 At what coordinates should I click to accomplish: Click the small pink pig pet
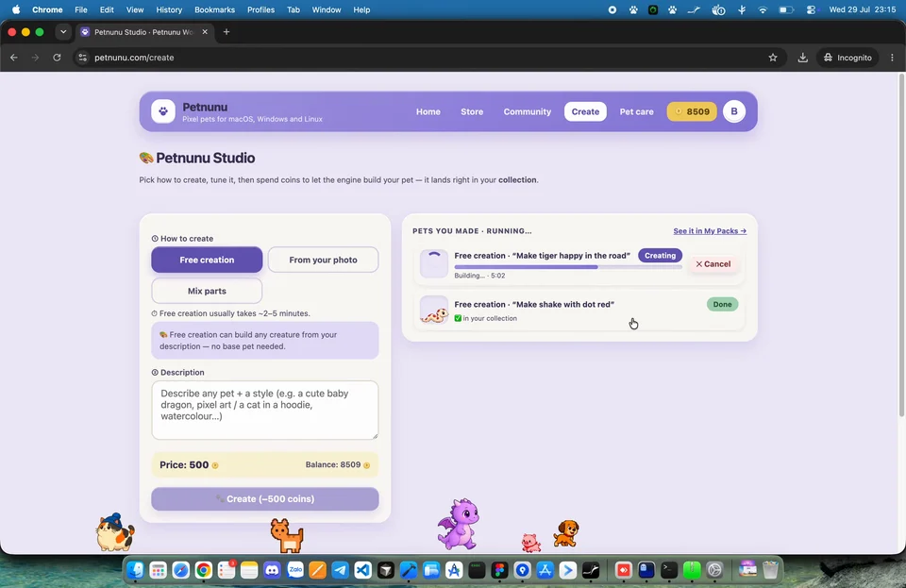point(530,543)
